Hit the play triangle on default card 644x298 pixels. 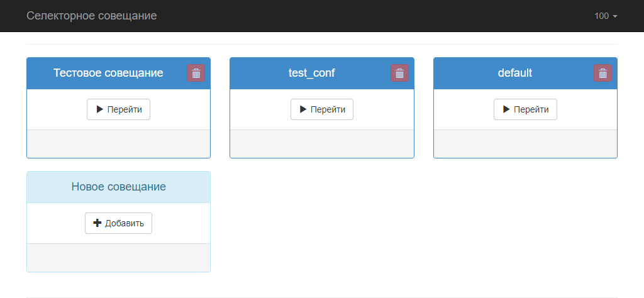pyautogui.click(x=506, y=109)
